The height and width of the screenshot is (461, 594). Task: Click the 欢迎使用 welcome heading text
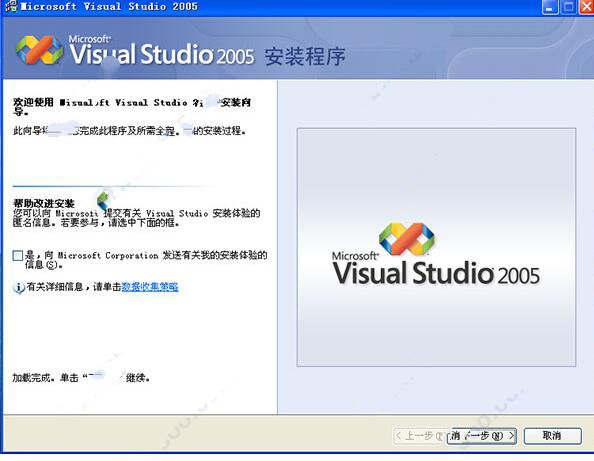coord(132,106)
